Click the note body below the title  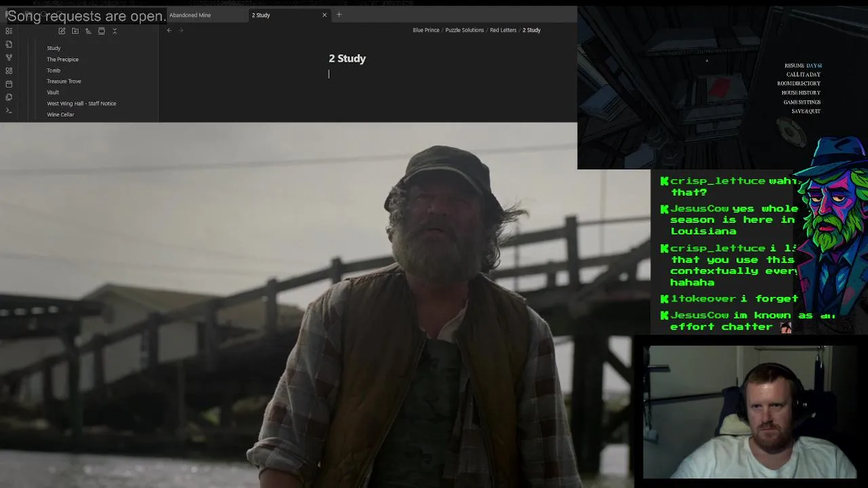pos(368,75)
